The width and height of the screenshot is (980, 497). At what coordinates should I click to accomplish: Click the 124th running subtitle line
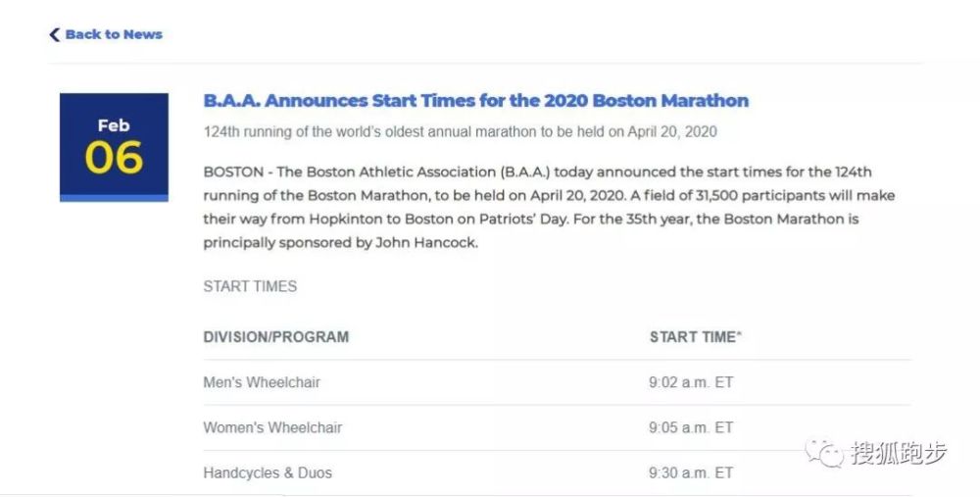460,132
